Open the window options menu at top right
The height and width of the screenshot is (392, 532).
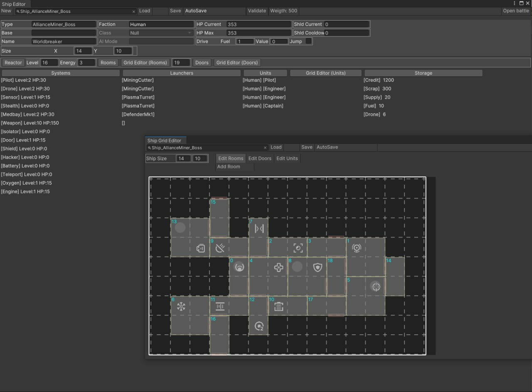point(513,3)
